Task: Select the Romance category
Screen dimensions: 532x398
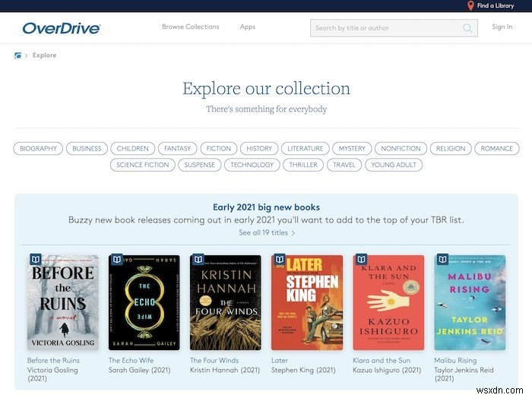Action: point(497,148)
